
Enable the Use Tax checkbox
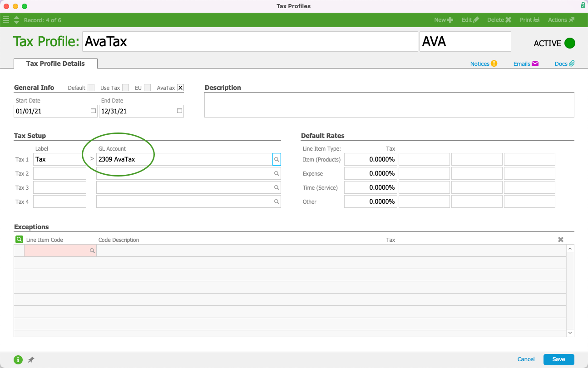[x=125, y=88]
